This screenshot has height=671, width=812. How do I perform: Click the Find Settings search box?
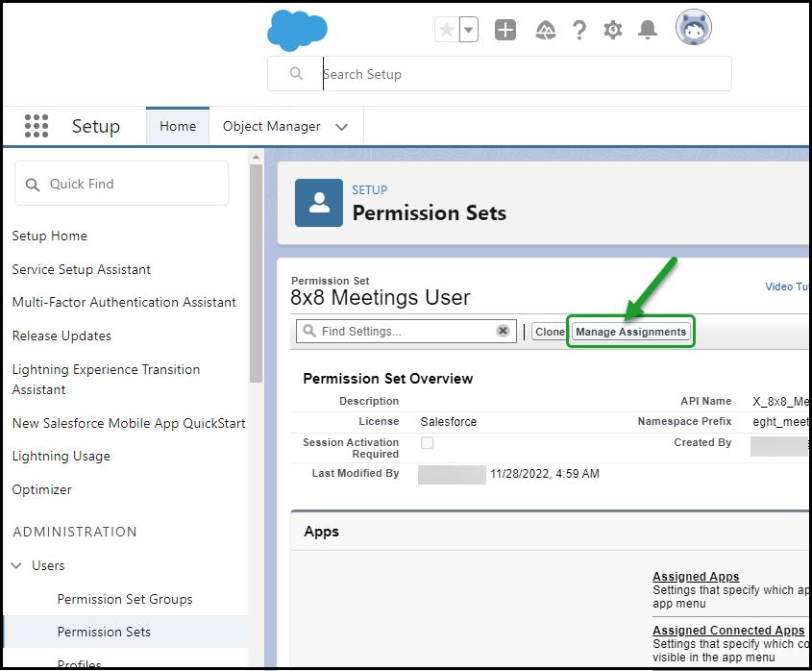(406, 331)
